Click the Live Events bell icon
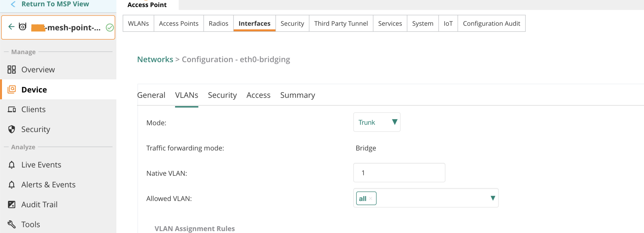The image size is (644, 233). [x=12, y=165]
